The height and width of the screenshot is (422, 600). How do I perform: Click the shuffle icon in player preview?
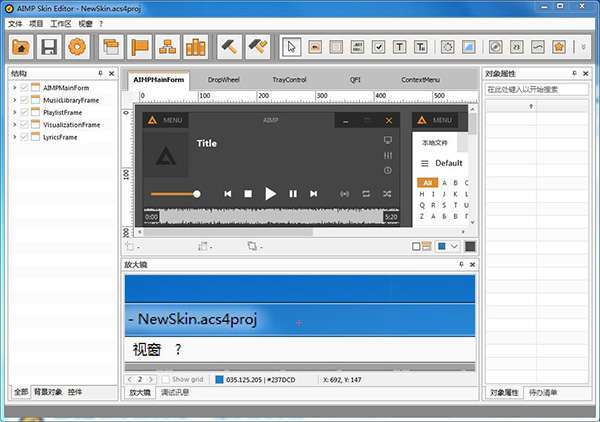(x=385, y=193)
